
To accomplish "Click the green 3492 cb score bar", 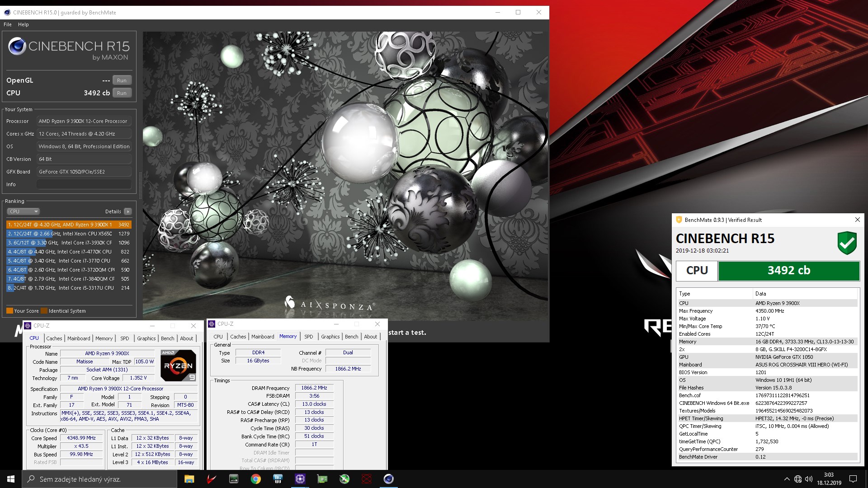I will pos(789,270).
